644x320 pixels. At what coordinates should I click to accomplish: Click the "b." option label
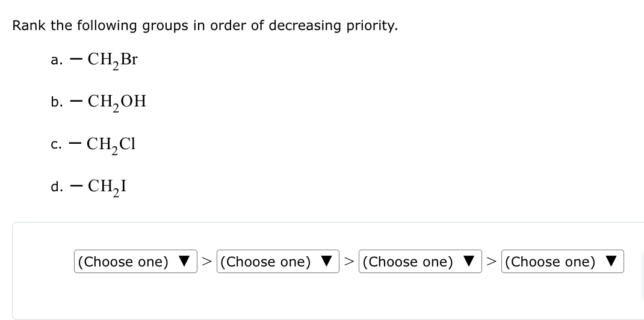(57, 102)
